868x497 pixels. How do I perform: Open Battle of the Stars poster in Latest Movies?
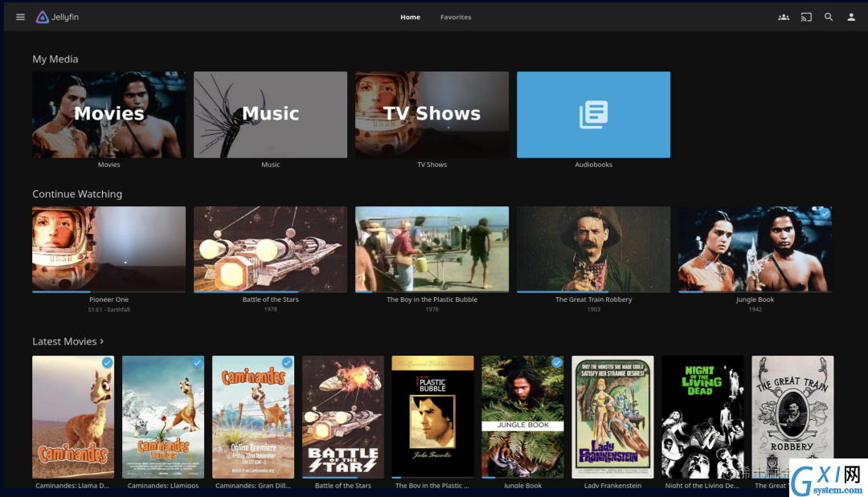342,417
